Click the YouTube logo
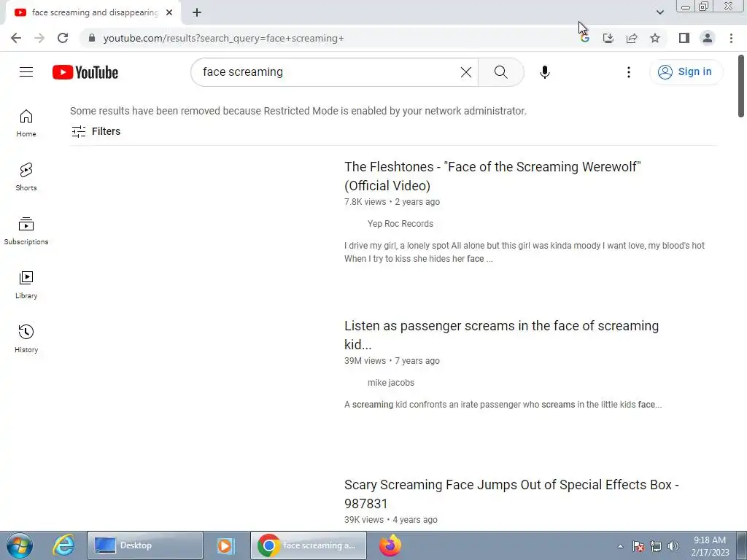 pyautogui.click(x=85, y=72)
